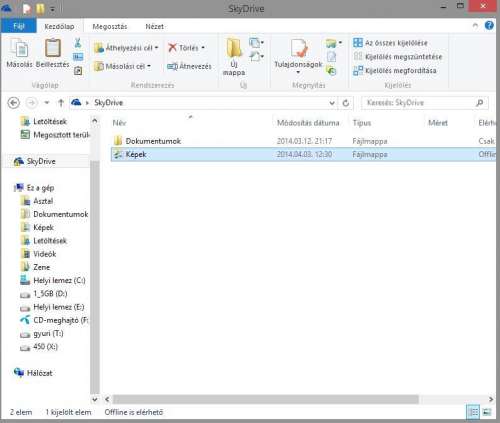Refresh the SkyDrive folder view
Screen dimensions: 500x423
pyautogui.click(x=346, y=103)
